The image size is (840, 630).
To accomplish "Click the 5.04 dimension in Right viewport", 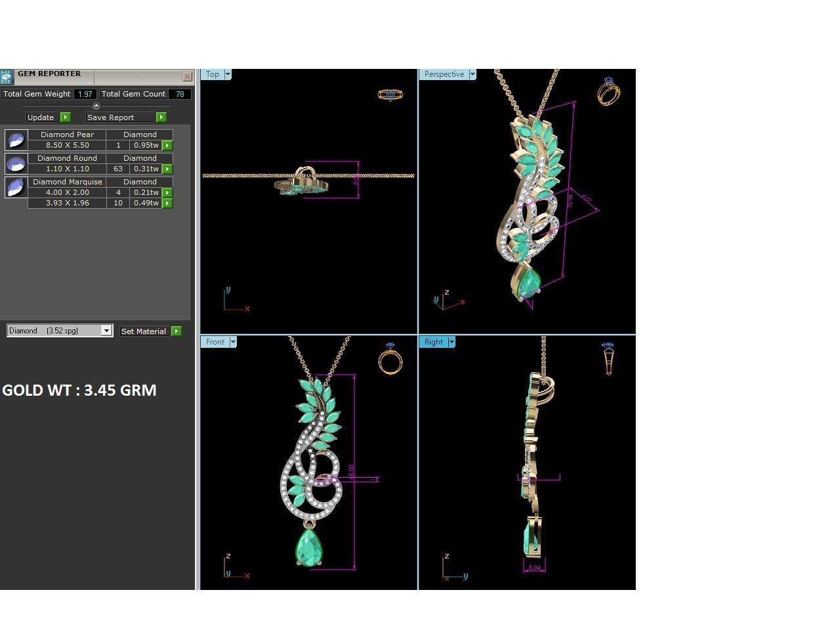I will click(x=534, y=568).
